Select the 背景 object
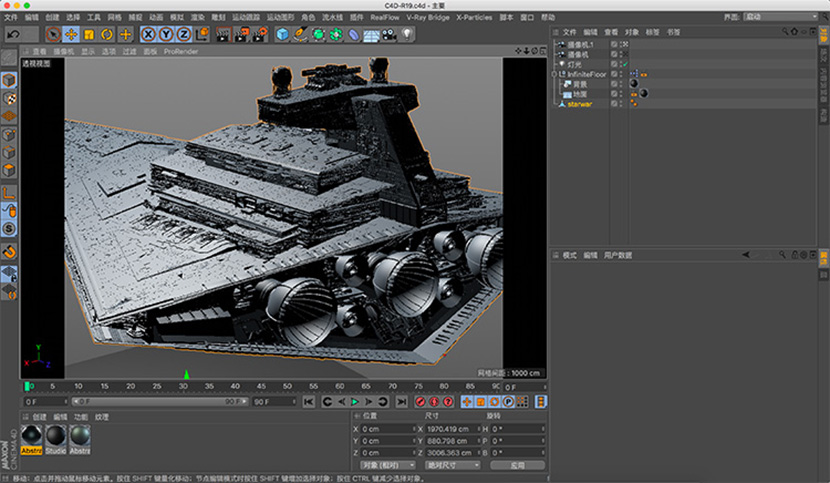Viewport: 830px width, 483px height. [x=580, y=85]
